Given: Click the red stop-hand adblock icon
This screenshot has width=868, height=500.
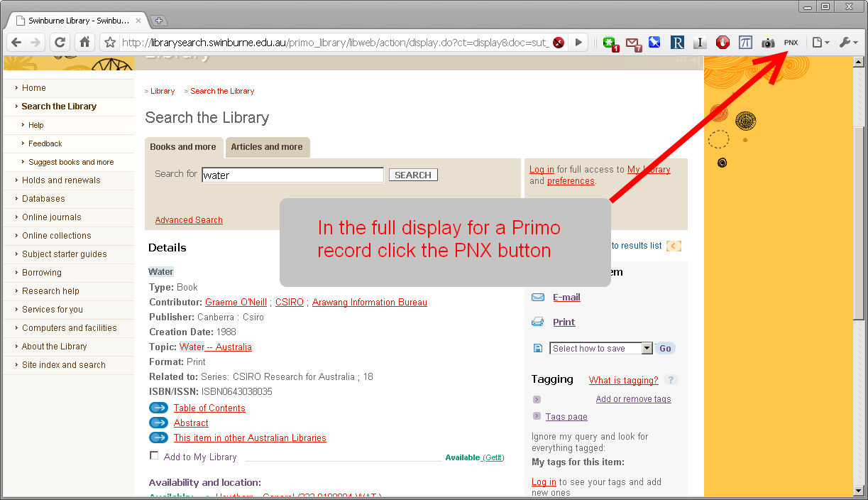Looking at the screenshot, I should click(723, 43).
